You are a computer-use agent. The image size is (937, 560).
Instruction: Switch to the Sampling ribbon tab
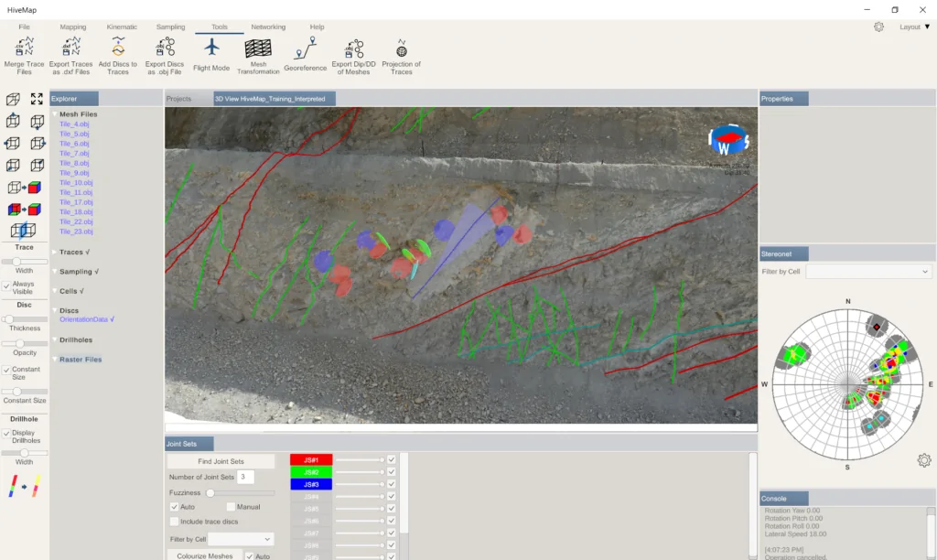pos(170,27)
